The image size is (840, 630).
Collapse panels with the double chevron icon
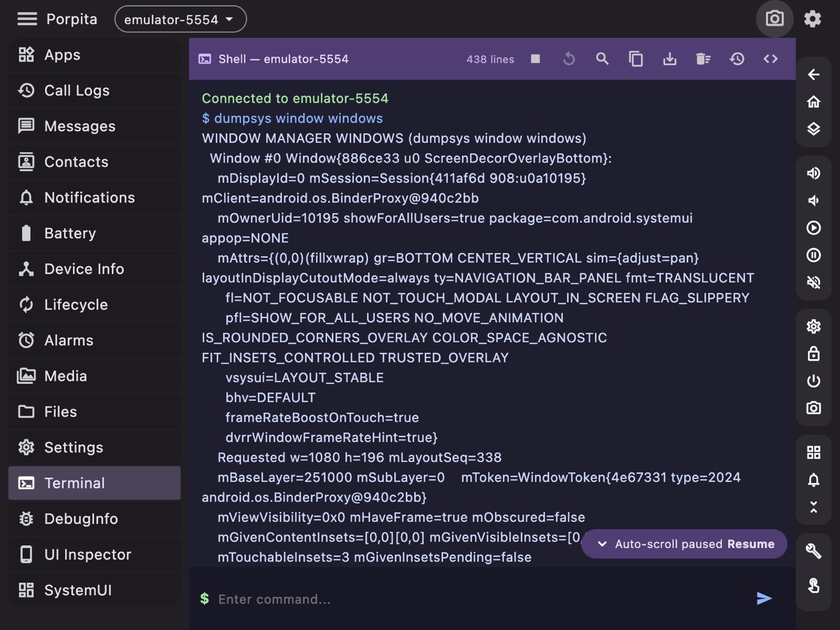tap(814, 507)
